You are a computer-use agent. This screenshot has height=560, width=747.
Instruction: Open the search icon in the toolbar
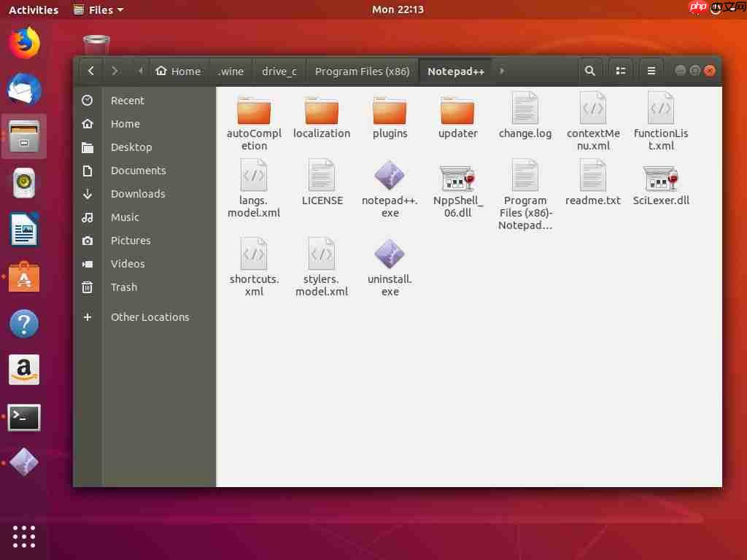click(590, 71)
